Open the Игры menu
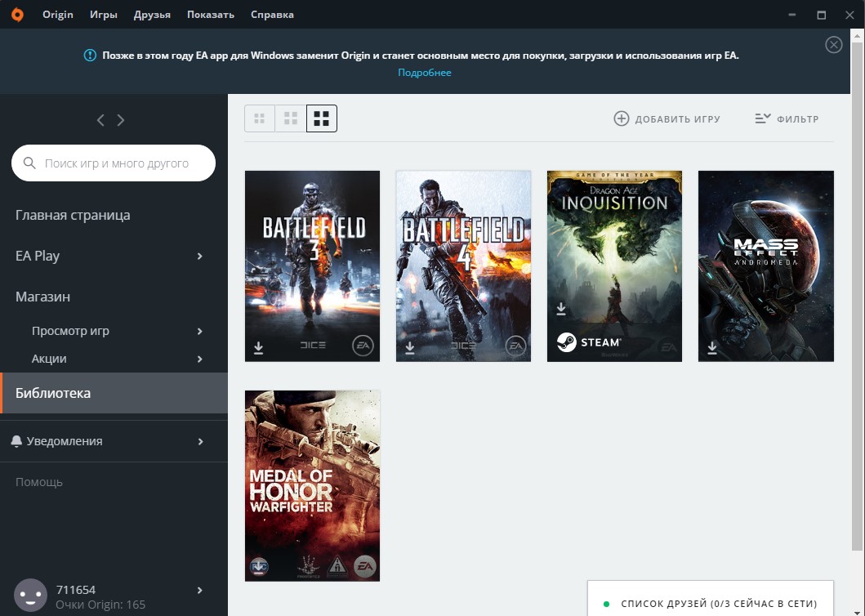 (104, 15)
